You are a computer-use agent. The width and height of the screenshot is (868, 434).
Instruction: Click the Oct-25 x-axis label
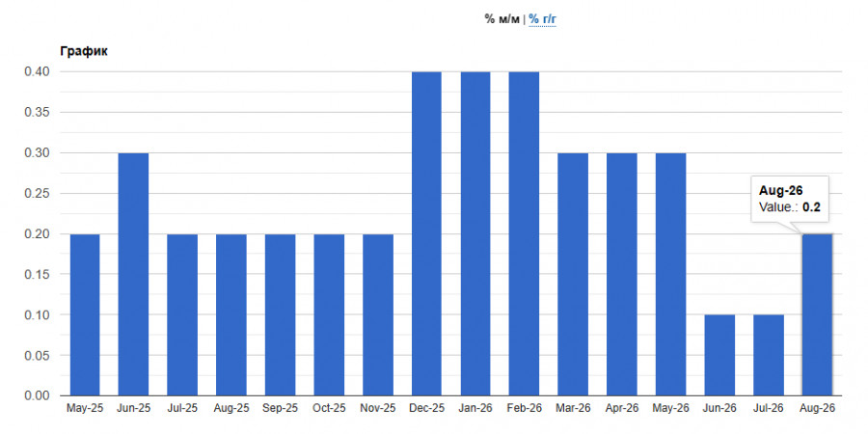tap(329, 409)
